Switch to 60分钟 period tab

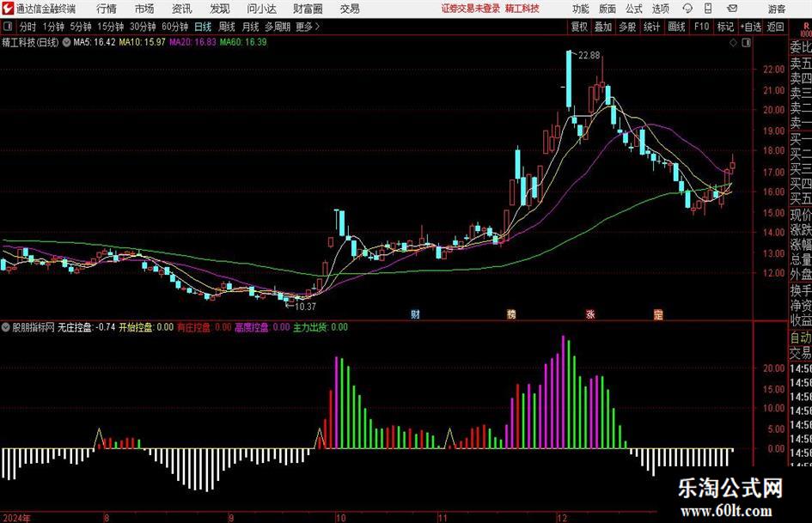(175, 27)
